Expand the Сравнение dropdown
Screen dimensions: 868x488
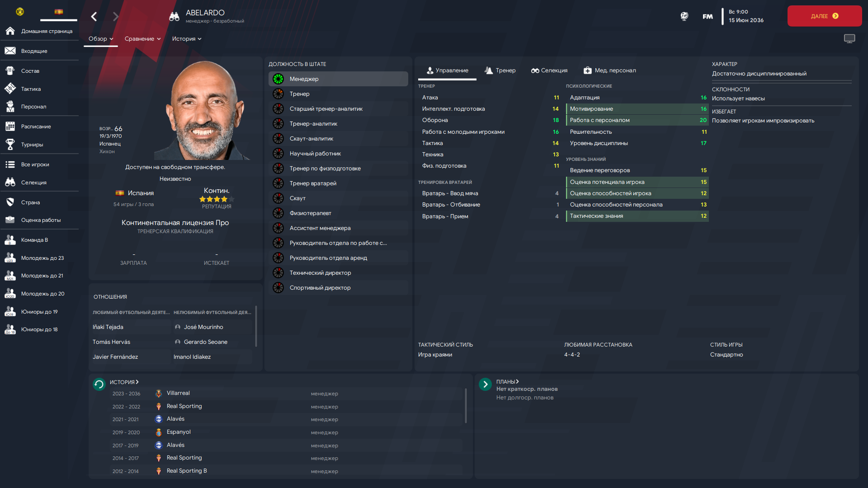[143, 39]
